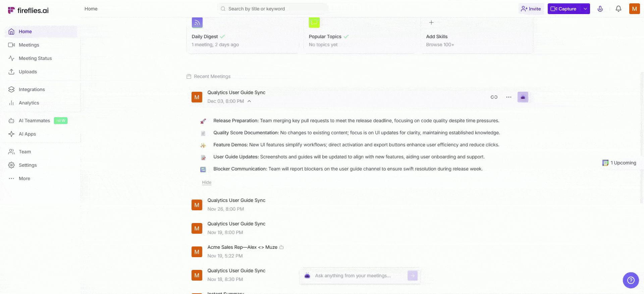Click the Daily Digest feed icon
Viewport: 644px width, 294px height.
point(197,22)
